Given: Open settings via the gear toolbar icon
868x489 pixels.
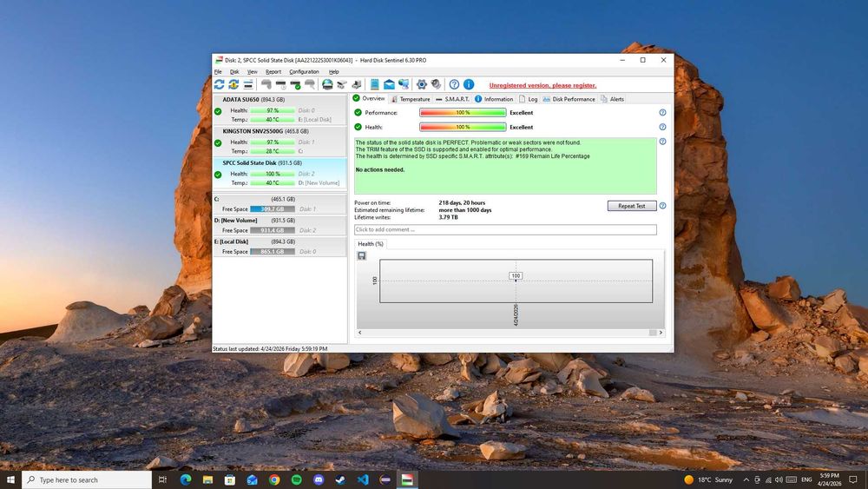Looking at the screenshot, I should tap(422, 84).
